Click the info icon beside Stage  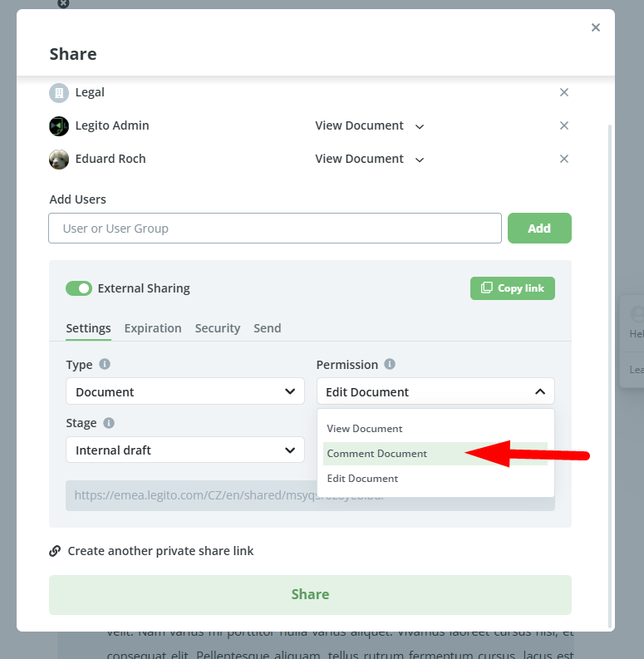click(x=109, y=423)
